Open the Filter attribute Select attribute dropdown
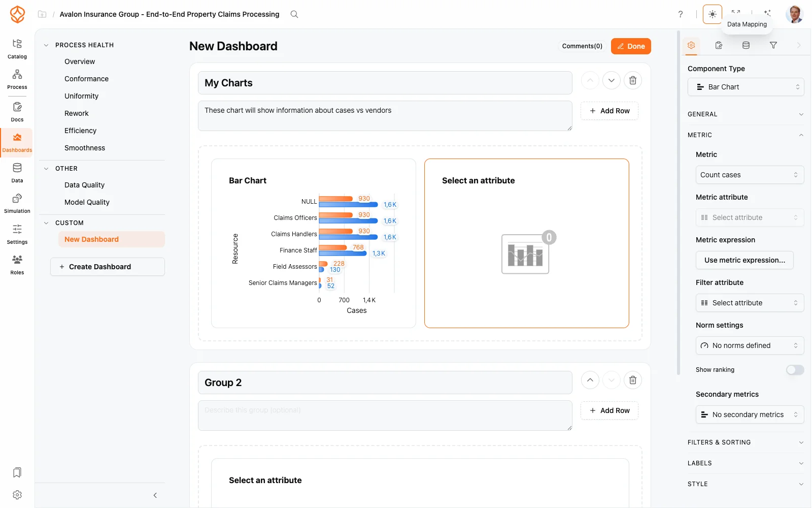812x508 pixels. pos(750,303)
